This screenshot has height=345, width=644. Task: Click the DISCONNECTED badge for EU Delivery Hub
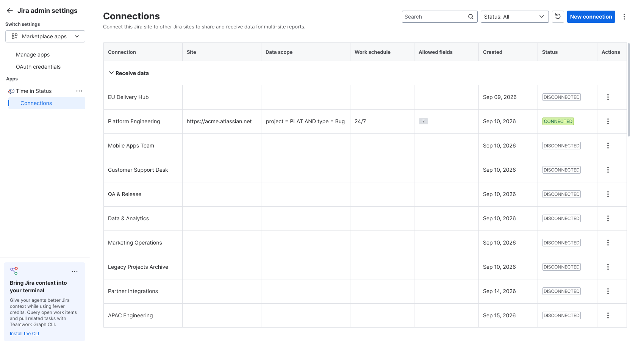(x=561, y=97)
